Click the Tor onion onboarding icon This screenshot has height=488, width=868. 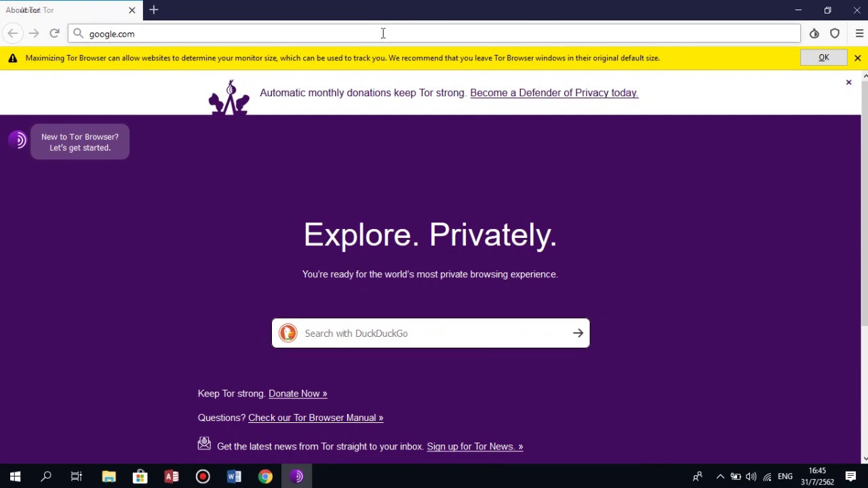tap(18, 140)
